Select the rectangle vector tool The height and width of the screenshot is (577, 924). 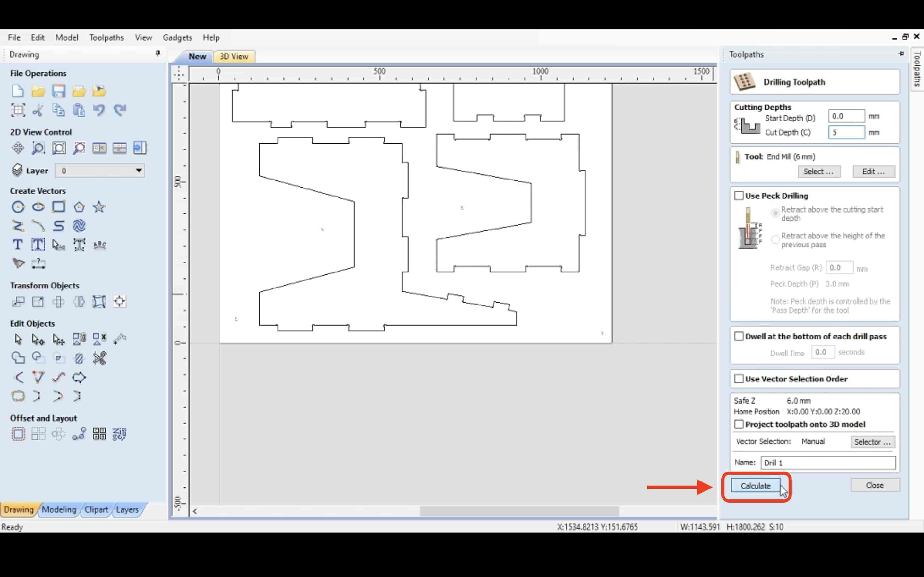(x=58, y=206)
